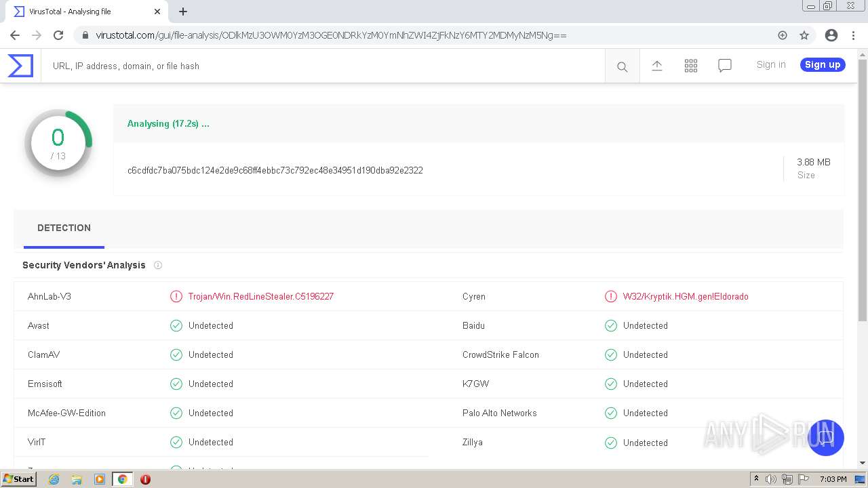The image size is (868, 488).
Task: Show hidden tray icons arrow
Action: [756, 479]
